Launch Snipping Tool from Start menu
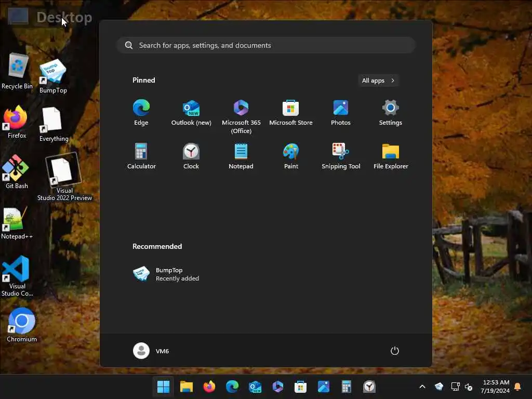This screenshot has width=532, height=399. coord(341,156)
